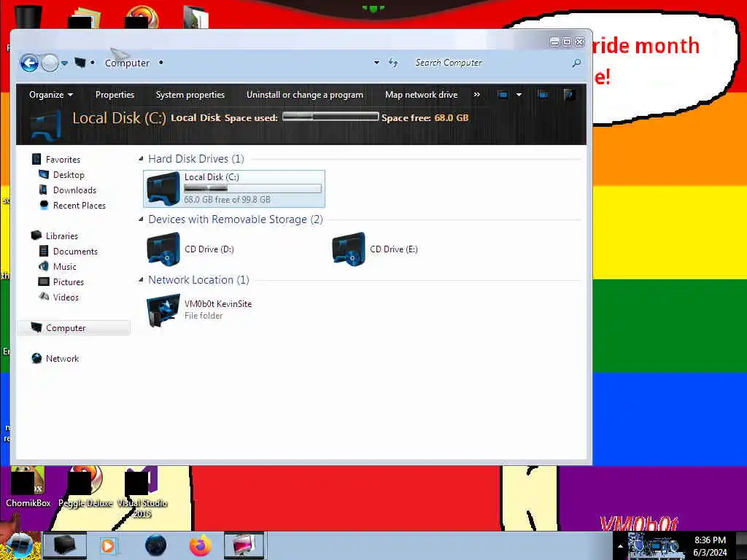Open the clock showing 8:36 PM
Viewport: 747px width, 560px height.
tap(710, 546)
